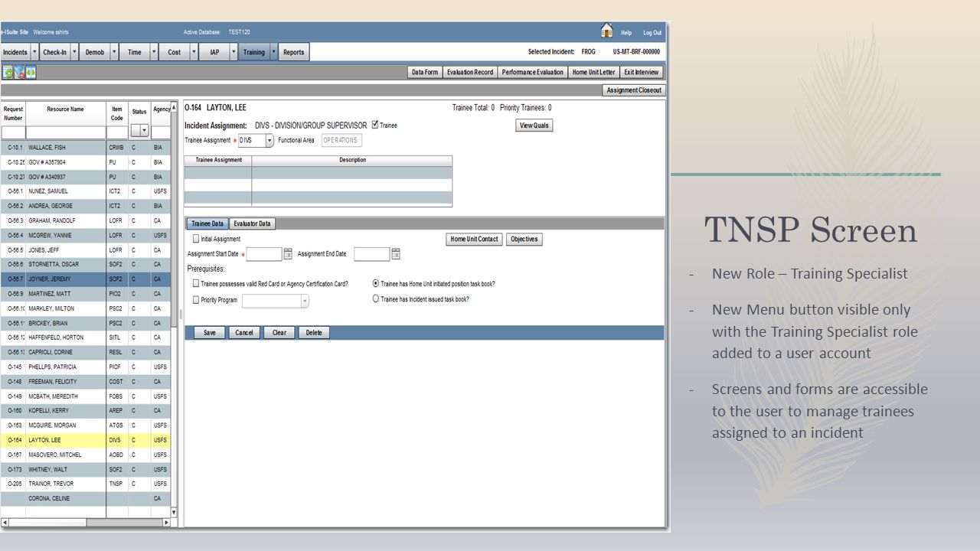Click the Cancel button
Image resolution: width=980 pixels, height=551 pixels.
244,333
